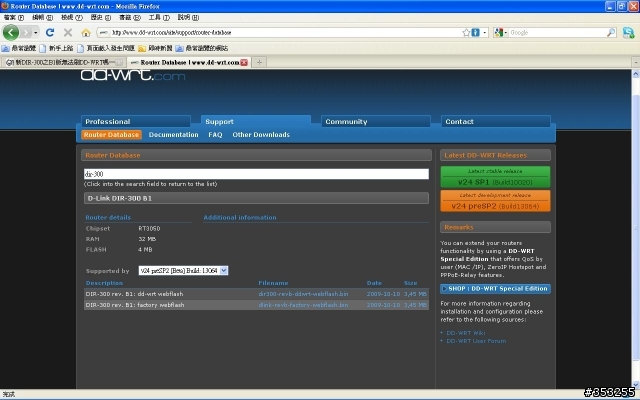Open the DD-WRT User Forum link
Screen dimensions: 640x400
tap(476, 341)
